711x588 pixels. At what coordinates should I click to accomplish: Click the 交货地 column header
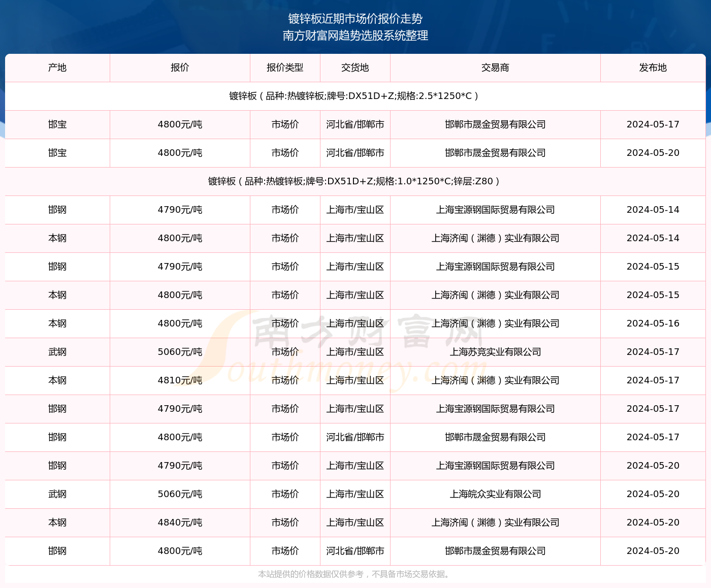[355, 68]
